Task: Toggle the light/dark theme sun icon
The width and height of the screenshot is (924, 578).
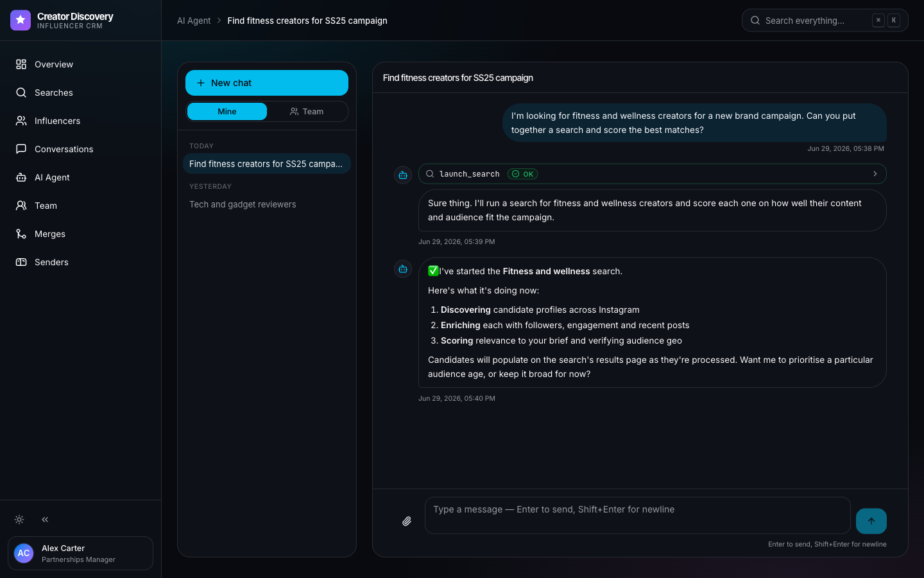Action: (19, 520)
